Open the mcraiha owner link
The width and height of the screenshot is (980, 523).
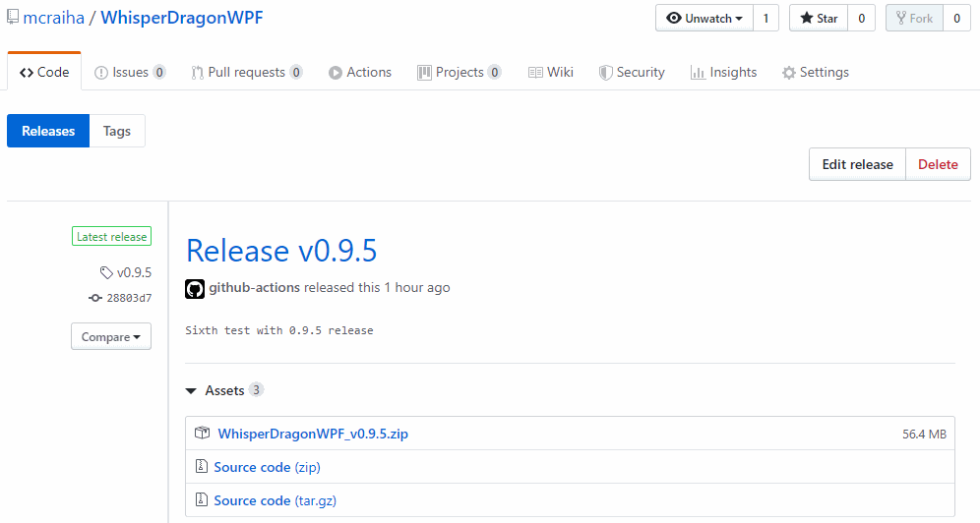54,18
